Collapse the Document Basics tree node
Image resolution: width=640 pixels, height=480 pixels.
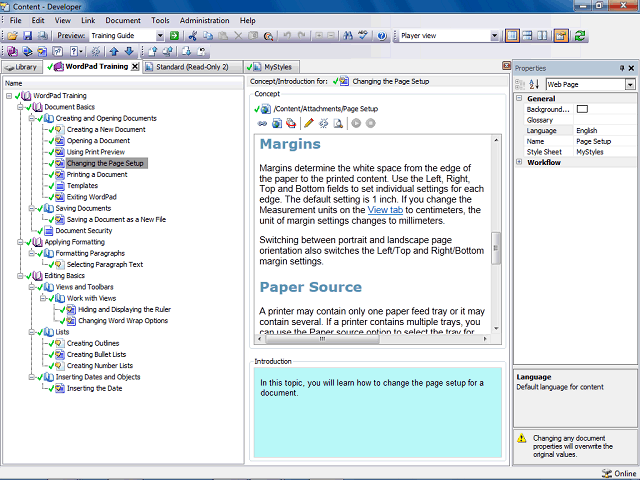[x=20, y=107]
